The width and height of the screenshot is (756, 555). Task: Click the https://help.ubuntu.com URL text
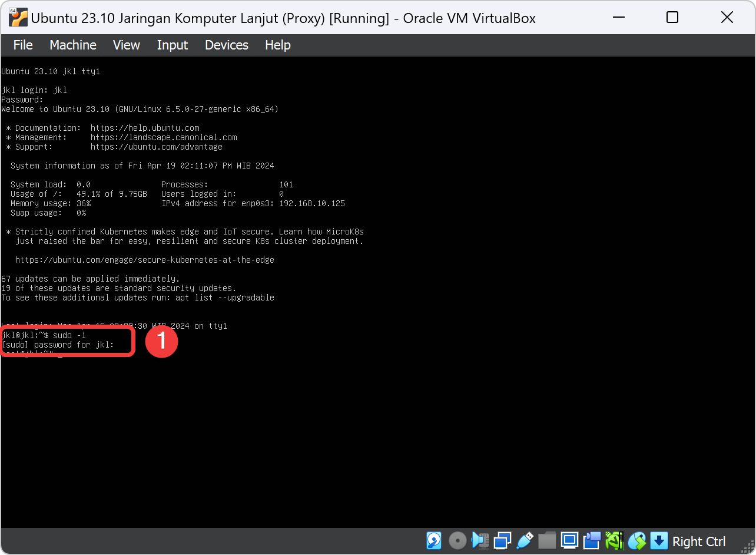(145, 128)
